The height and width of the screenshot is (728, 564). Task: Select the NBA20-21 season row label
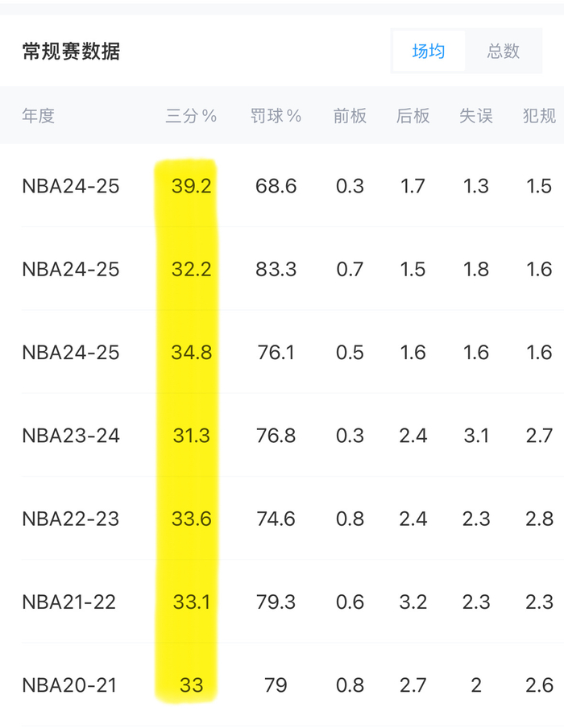click(x=69, y=685)
